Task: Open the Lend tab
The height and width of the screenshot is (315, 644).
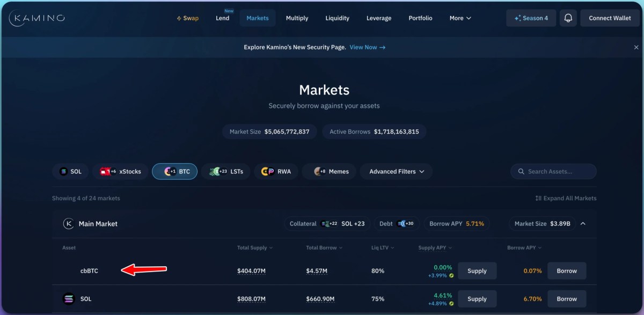Action: pyautogui.click(x=223, y=18)
